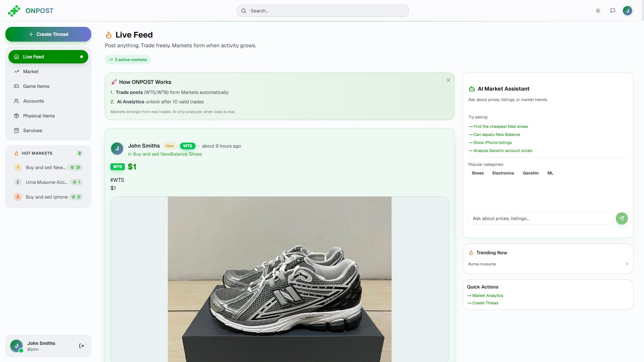Open Game Items category
Viewport: 644px width, 362px height.
point(48,86)
